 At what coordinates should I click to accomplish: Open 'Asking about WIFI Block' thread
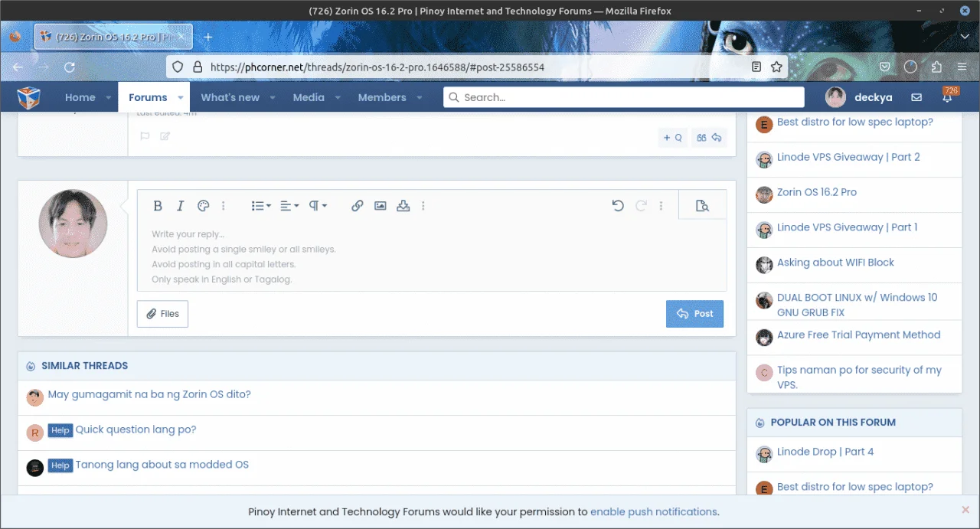(835, 263)
